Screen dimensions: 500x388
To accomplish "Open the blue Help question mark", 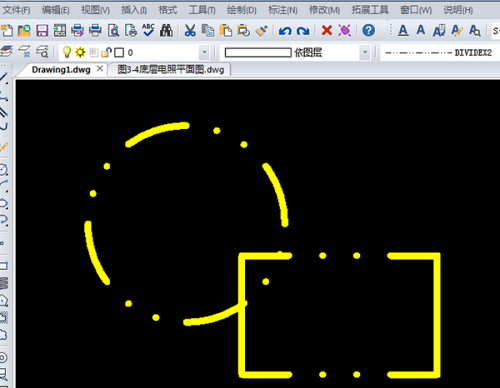I will 369,31.
